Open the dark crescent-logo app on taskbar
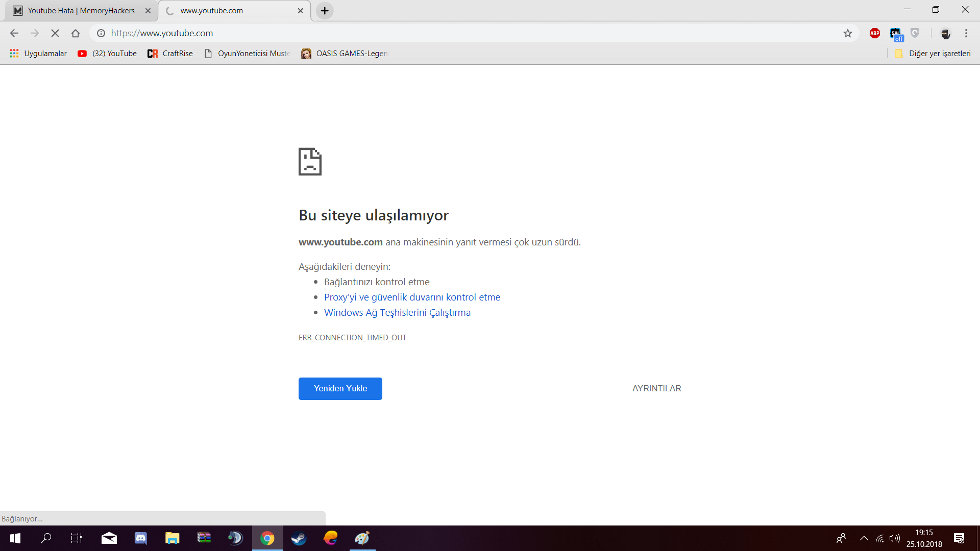This screenshot has width=980, height=551. (x=235, y=538)
